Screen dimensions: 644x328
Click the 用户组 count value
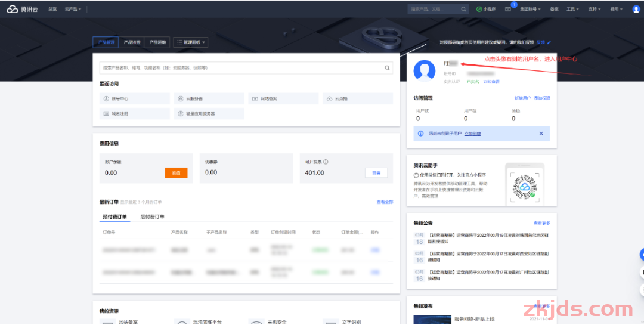(466, 119)
